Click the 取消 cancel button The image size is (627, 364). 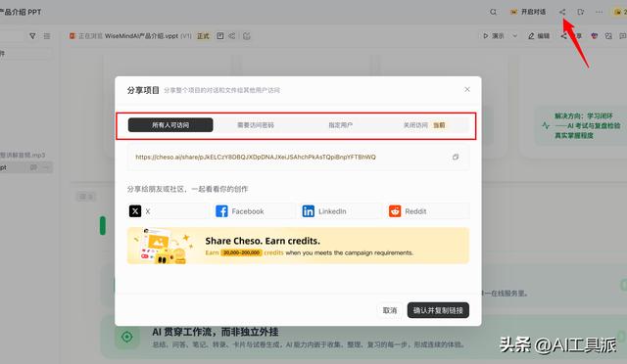pyautogui.click(x=390, y=310)
